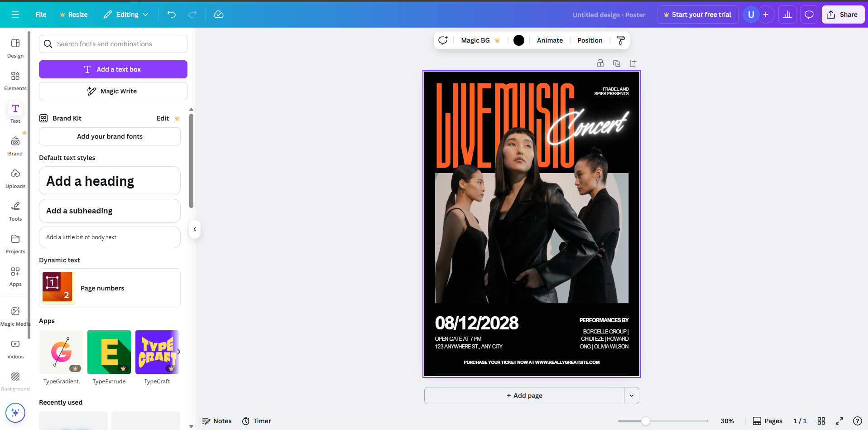868x430 pixels.
Task: Enter full screen presentation mode
Action: click(839, 421)
